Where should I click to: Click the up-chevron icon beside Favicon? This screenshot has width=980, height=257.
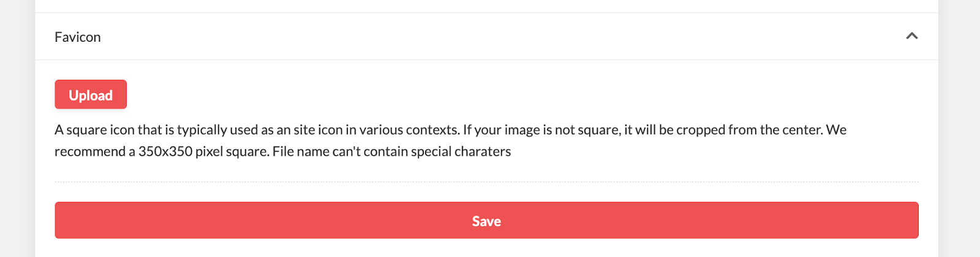point(911,36)
